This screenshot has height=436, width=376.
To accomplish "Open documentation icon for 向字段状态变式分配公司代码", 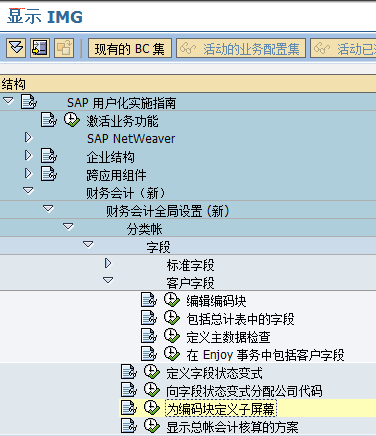I will (x=129, y=390).
